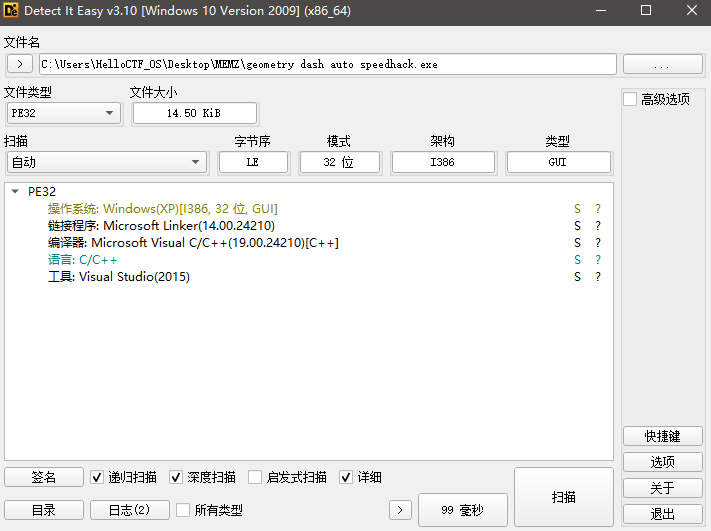Image resolution: width=711 pixels, height=531 pixels.
Task: Click the large 扫描 scan button
Action: 564,497
